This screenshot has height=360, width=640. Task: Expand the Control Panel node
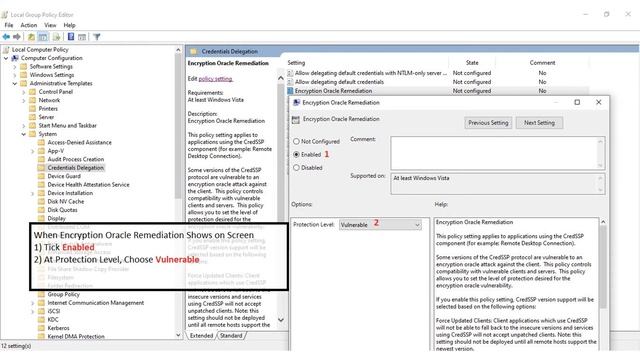pos(24,92)
